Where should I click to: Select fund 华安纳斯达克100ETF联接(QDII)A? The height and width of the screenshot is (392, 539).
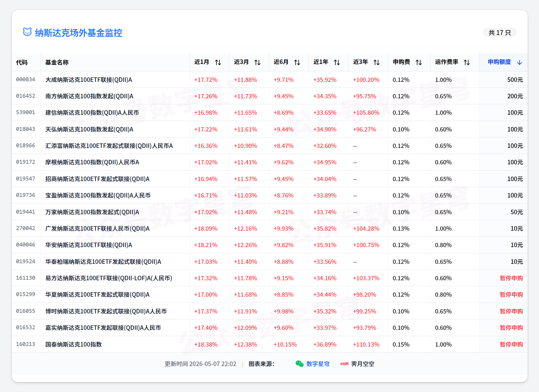point(89,245)
